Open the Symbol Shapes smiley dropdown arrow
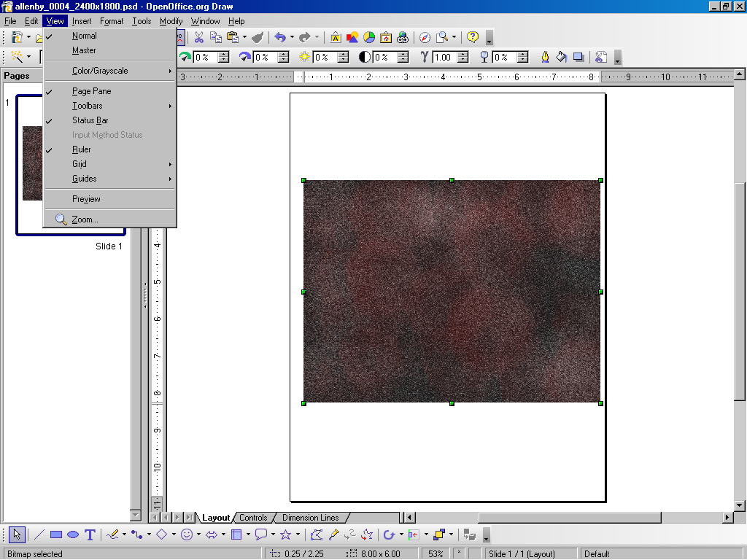This screenshot has height=560, width=747. 198,534
